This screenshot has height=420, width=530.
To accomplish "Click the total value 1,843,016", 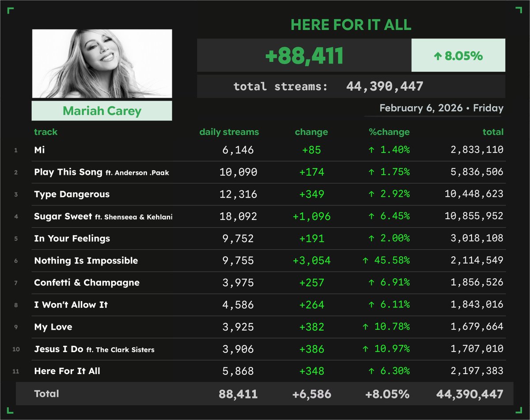I will pyautogui.click(x=477, y=304).
